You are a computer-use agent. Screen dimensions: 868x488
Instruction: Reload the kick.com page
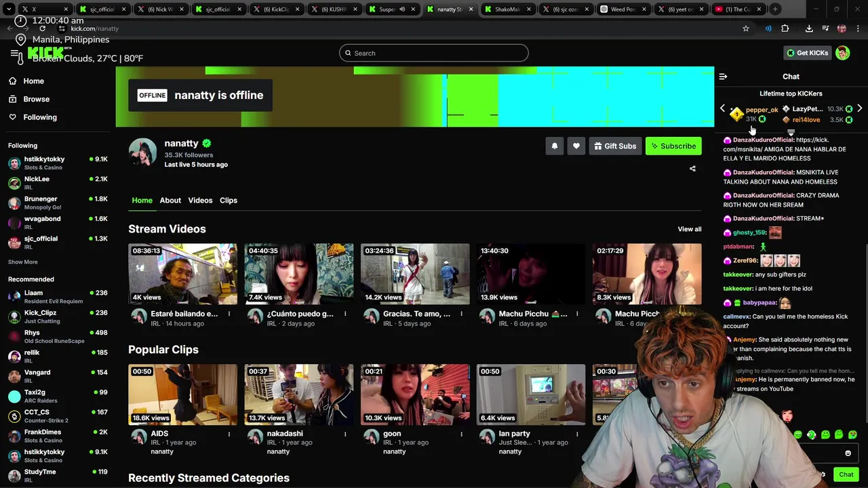[x=42, y=28]
